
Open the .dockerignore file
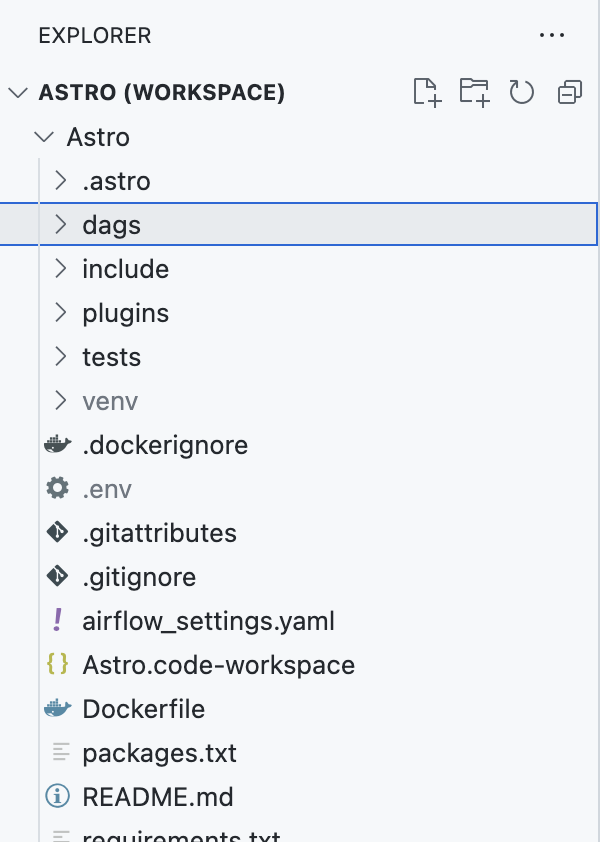pos(165,445)
